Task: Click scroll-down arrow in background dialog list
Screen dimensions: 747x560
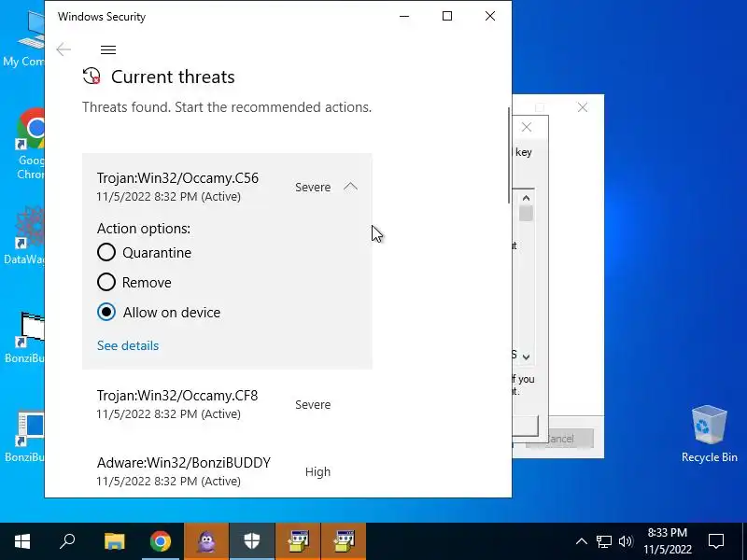Action: 526,357
